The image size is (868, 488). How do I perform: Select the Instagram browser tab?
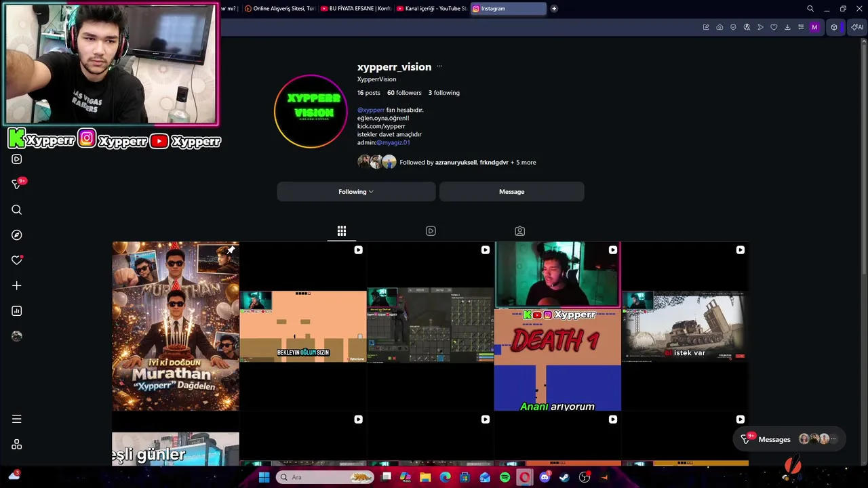pos(509,9)
